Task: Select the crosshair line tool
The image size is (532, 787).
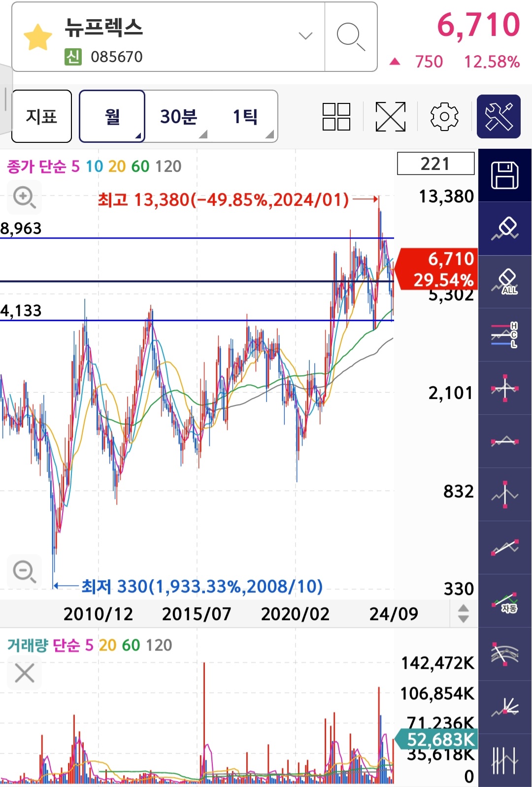Action: pyautogui.click(x=505, y=388)
